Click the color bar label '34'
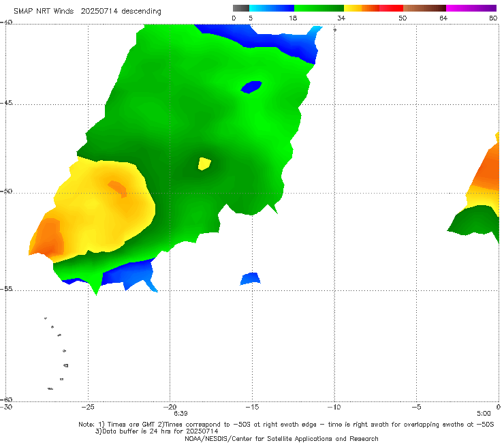Viewport: 504px width, 443px height. tap(341, 18)
